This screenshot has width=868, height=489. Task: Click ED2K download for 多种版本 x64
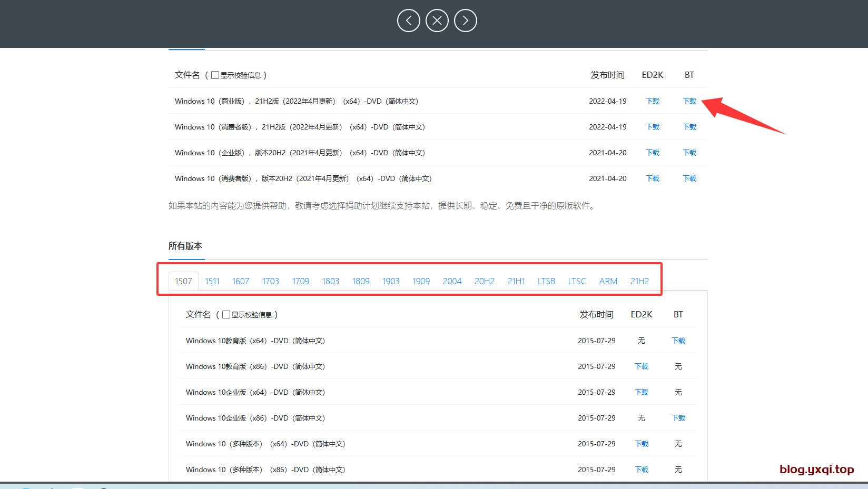641,444
